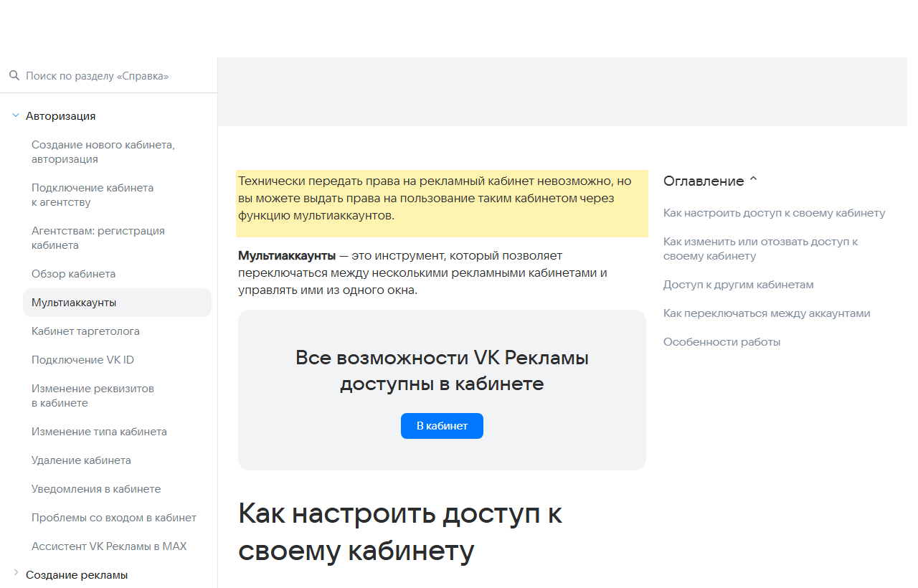Jump to Доступ к другим кабинетам
The width and height of the screenshot is (918, 588).
(739, 285)
